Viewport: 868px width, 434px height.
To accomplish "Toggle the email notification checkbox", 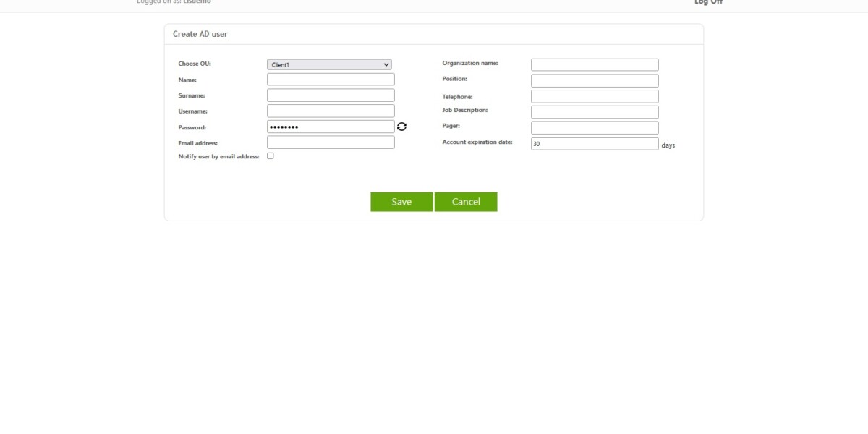I will pyautogui.click(x=270, y=156).
